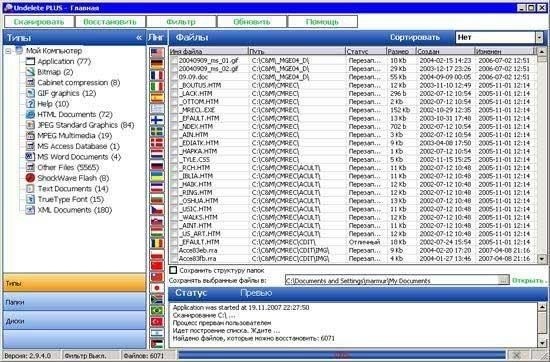Select the German flag language icon
This screenshot has width=550, height=362.
click(x=157, y=64)
